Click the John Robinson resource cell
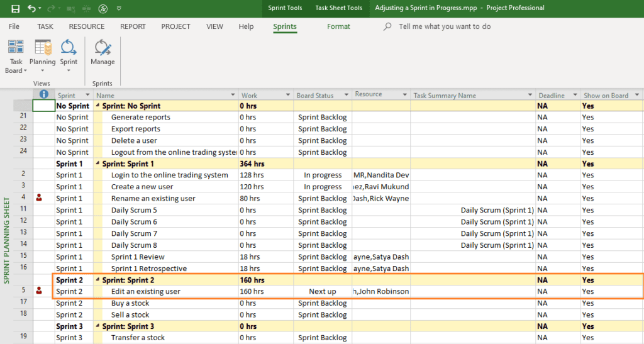This screenshot has width=644, height=344. [380, 291]
